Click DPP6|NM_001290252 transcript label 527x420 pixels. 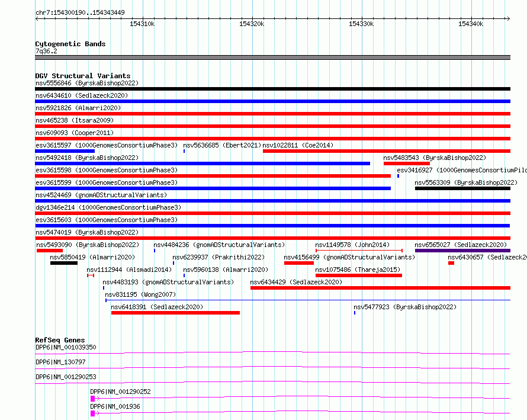tap(120, 392)
